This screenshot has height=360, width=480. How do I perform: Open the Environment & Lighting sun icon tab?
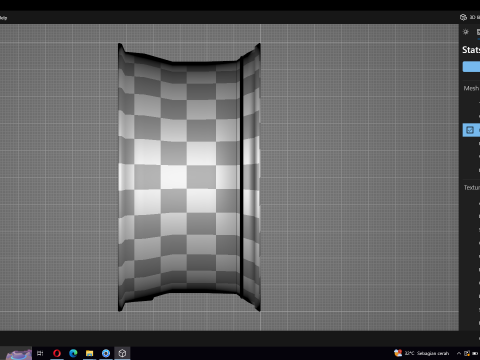tap(466, 32)
